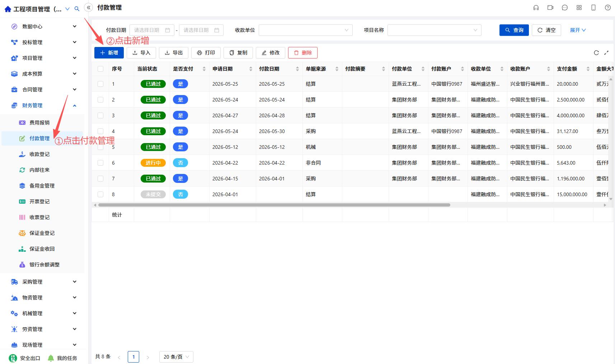Click the 内部往来 refresh-arrows icon
The width and height of the screenshot is (615, 364).
22,170
